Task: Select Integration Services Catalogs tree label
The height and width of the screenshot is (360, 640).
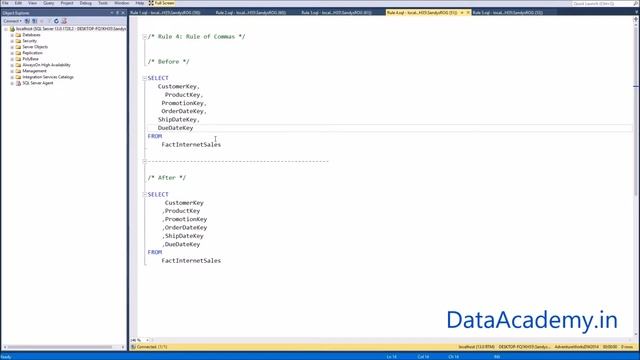Action: click(x=48, y=77)
